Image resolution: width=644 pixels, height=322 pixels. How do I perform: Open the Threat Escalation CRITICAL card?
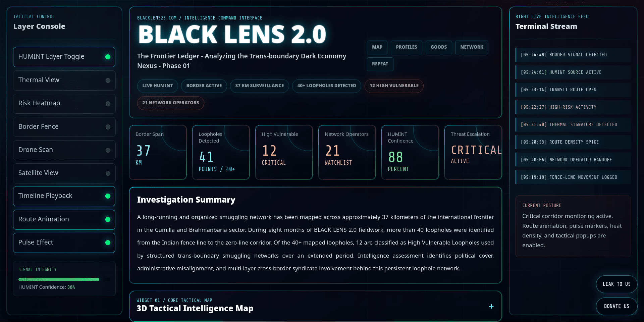[473, 153]
